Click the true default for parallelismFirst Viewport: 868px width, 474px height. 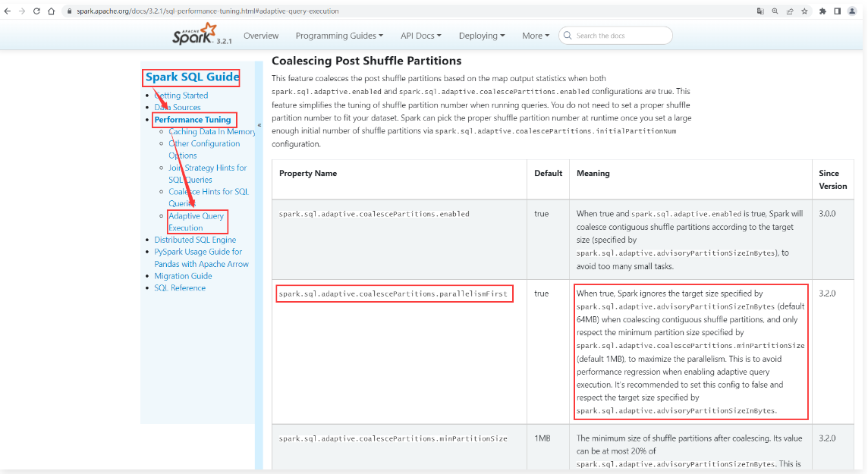[x=542, y=294]
